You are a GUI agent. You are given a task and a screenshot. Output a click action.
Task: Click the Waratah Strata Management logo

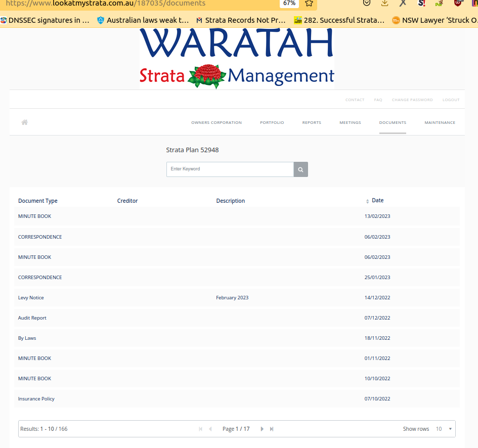click(237, 59)
